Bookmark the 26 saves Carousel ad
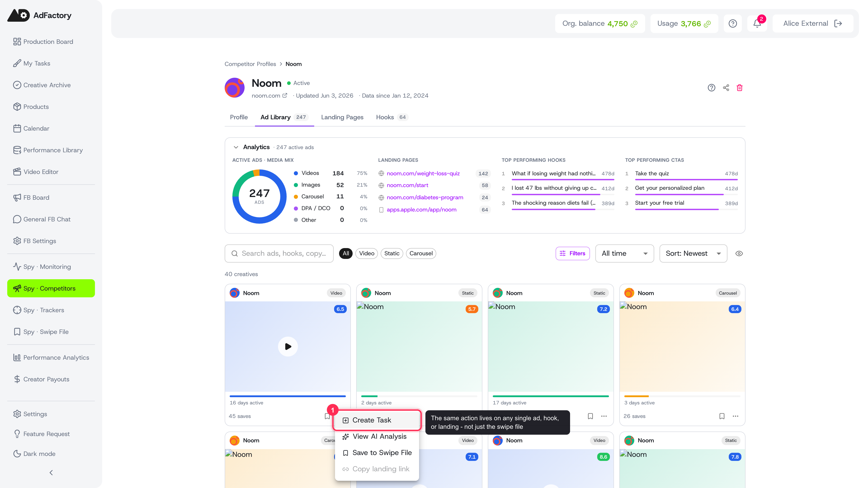The image size is (868, 488). (722, 416)
